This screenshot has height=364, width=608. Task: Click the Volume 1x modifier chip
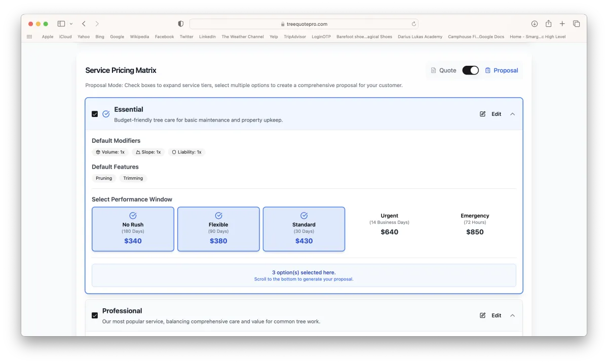coord(110,152)
